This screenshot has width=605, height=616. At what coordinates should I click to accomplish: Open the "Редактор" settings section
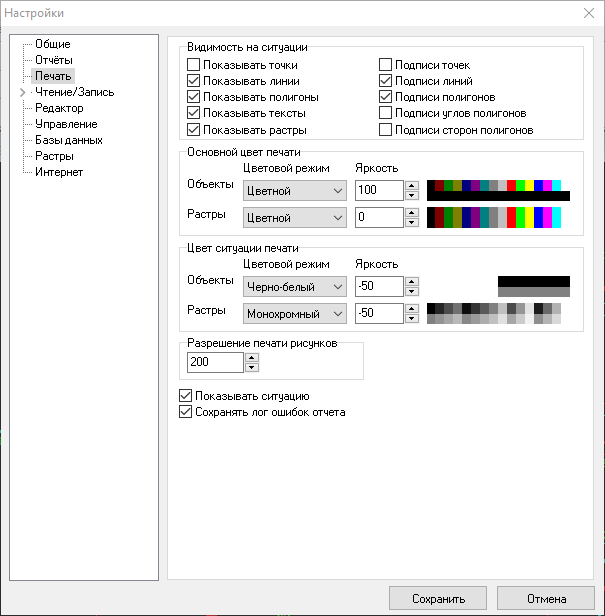point(59,108)
